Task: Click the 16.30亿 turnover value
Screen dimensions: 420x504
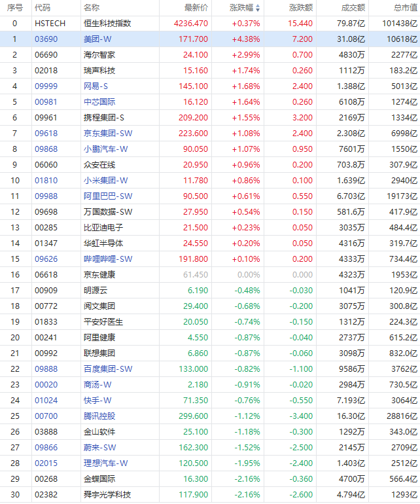Action: point(351,416)
